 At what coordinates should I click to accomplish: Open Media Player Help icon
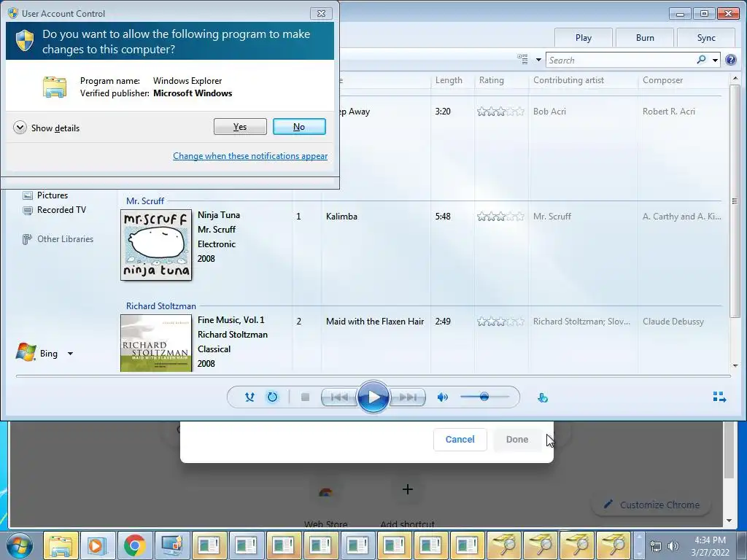tap(731, 60)
